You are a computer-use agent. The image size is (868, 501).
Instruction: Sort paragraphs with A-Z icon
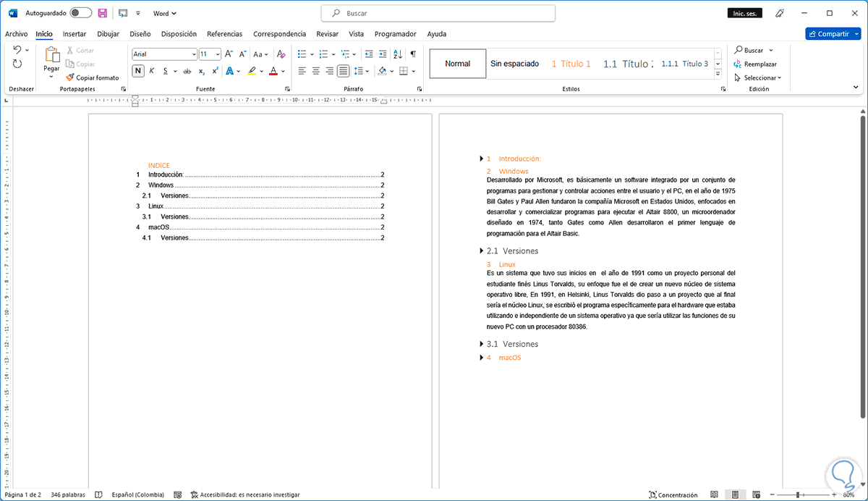point(398,54)
